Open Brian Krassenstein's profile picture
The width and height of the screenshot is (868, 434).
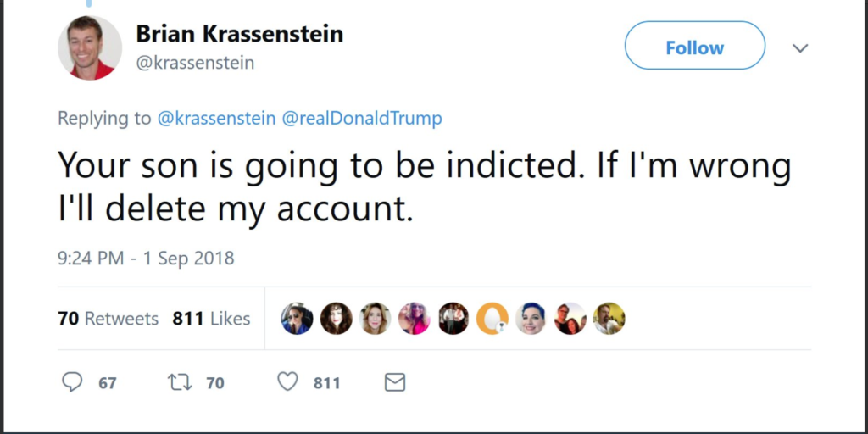(x=90, y=47)
